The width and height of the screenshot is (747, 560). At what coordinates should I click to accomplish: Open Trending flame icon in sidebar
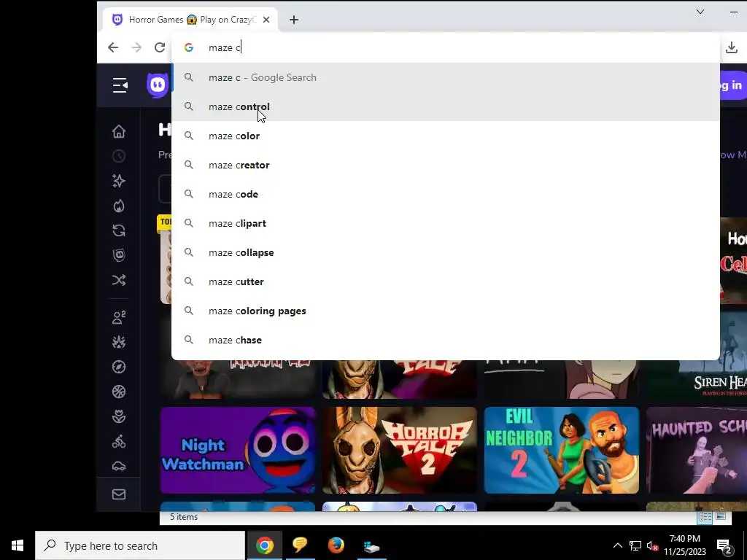[x=119, y=205]
